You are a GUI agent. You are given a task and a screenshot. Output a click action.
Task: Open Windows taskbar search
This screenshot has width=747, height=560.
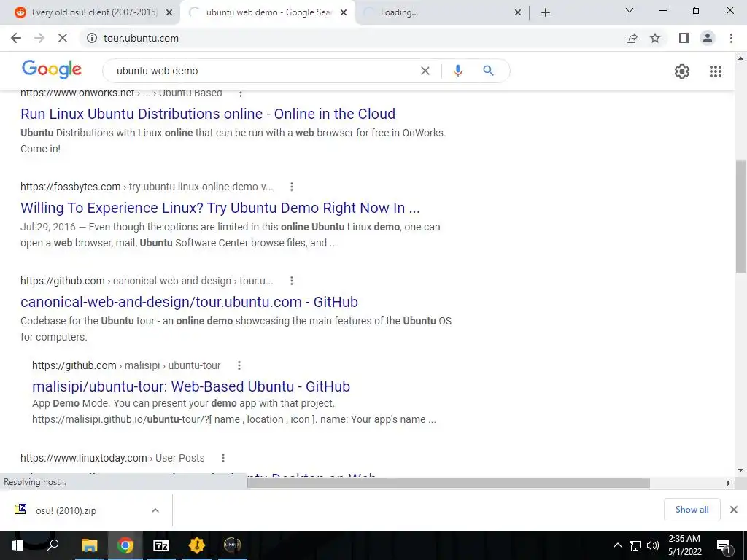(53, 545)
